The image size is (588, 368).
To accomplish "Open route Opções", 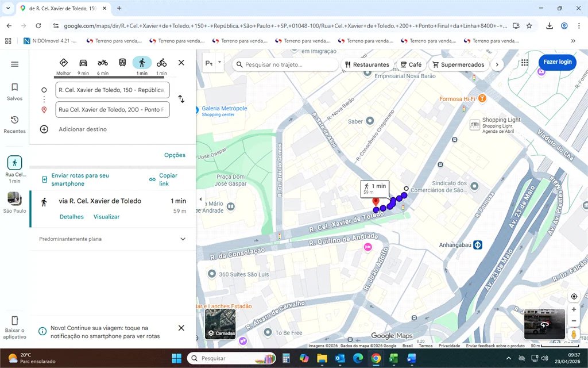I will click(175, 155).
